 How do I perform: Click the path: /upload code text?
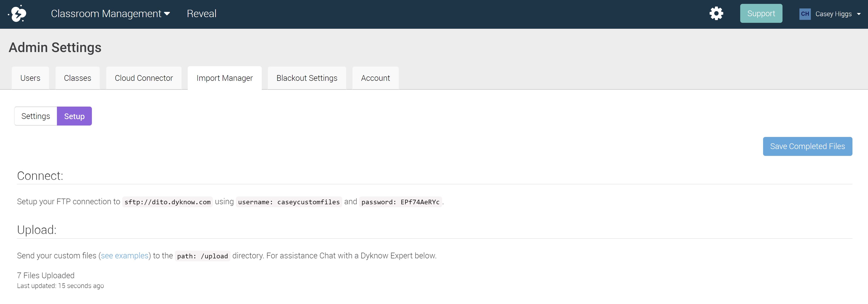(203, 256)
